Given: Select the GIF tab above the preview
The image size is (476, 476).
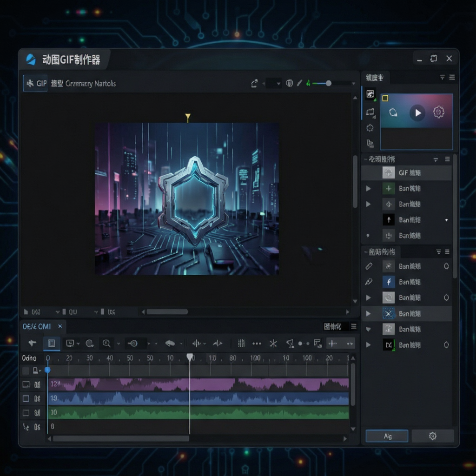Looking at the screenshot, I should coord(35,83).
